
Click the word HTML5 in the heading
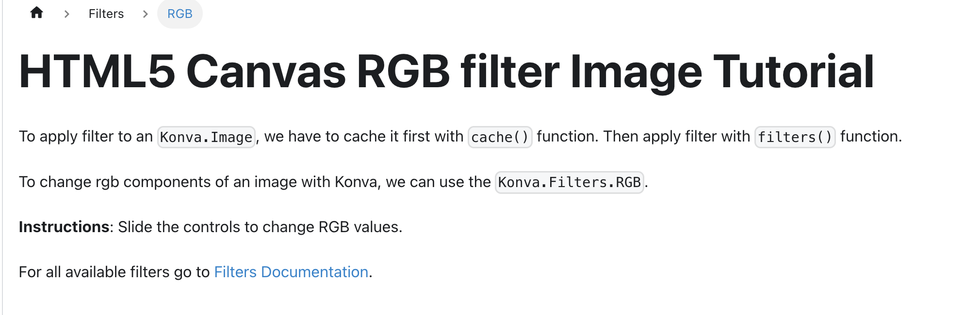(97, 72)
